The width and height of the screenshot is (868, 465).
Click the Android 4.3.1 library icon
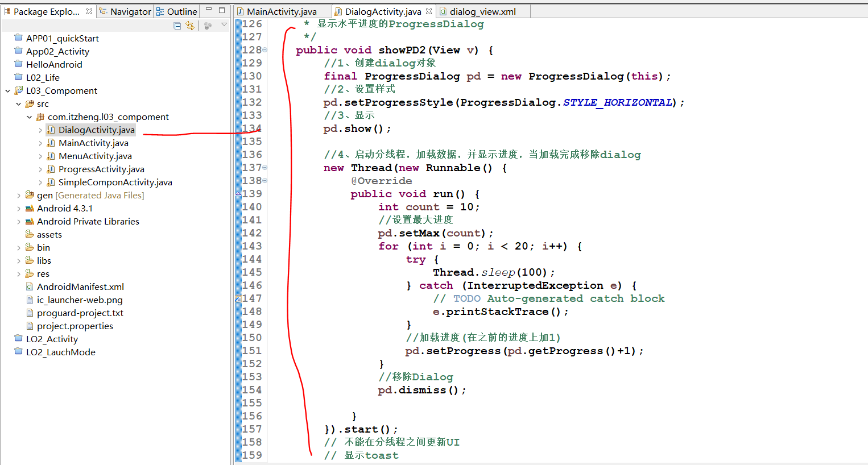30,208
